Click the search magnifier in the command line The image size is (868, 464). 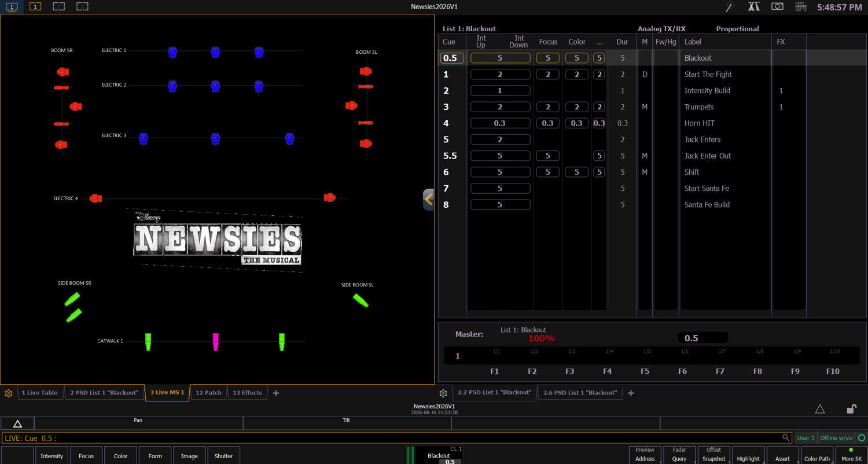(785, 438)
